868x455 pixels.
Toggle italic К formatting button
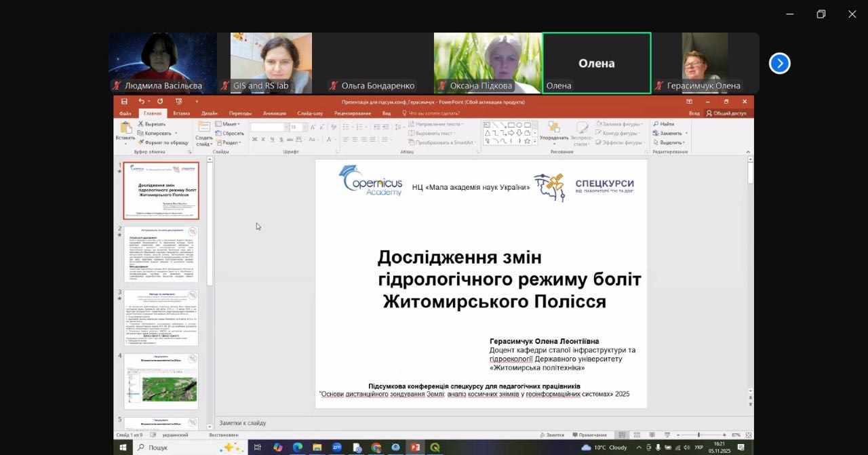click(264, 140)
